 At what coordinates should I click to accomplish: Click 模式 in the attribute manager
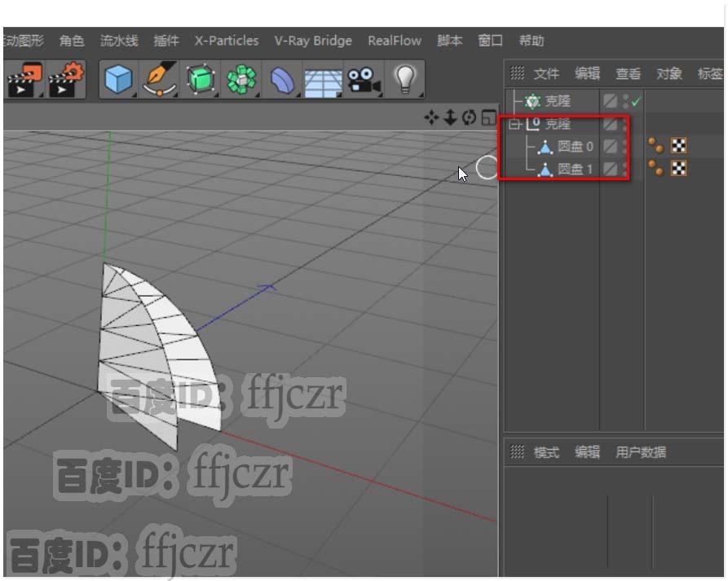click(546, 453)
